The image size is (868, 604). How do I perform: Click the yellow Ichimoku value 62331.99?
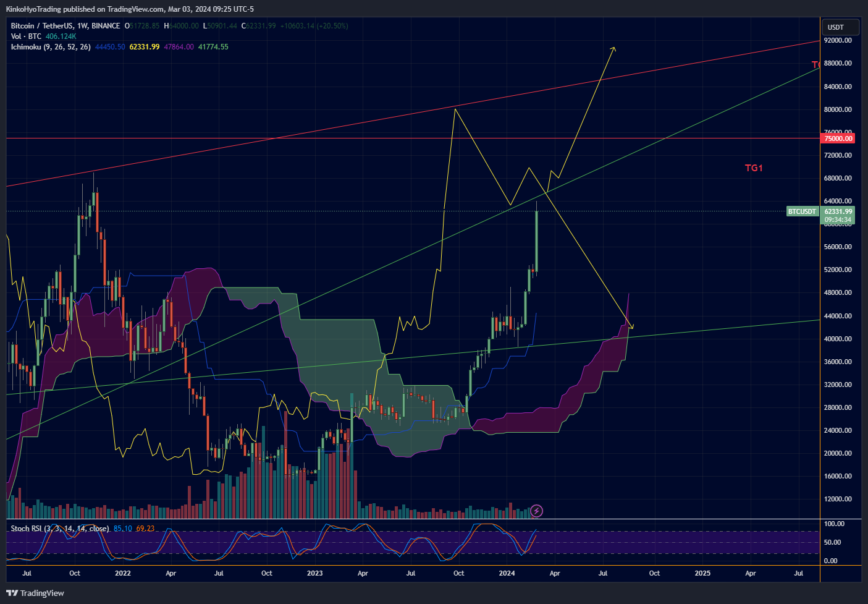[x=145, y=47]
